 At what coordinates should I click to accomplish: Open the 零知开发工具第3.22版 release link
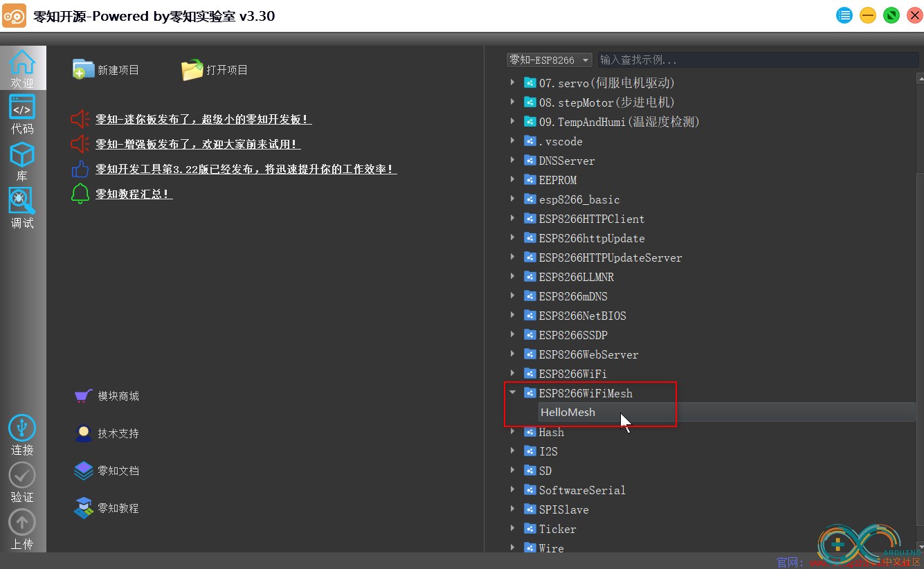[x=246, y=169]
